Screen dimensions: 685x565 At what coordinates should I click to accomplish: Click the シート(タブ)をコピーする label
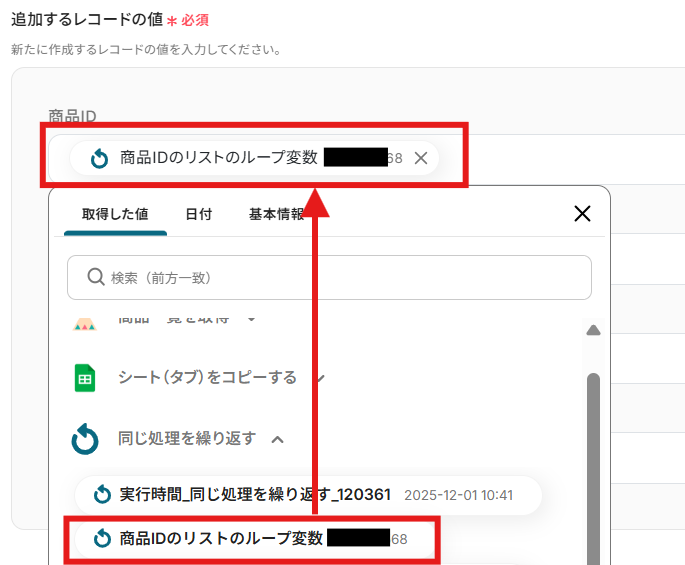pyautogui.click(x=208, y=377)
